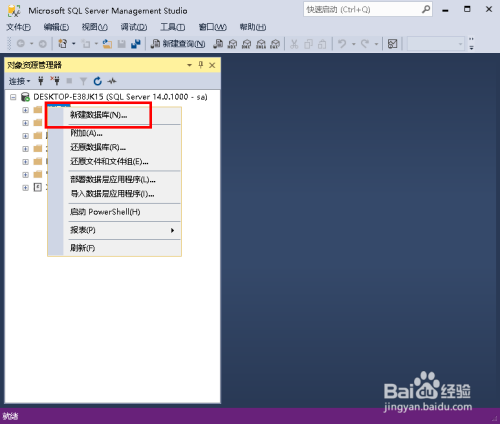Select 还原文件和文件组(E)... menu entry
The width and height of the screenshot is (500, 424).
pos(114,161)
